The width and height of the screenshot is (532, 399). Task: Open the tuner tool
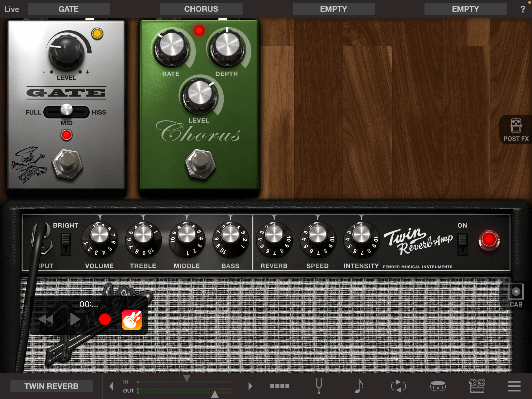pyautogui.click(x=319, y=386)
